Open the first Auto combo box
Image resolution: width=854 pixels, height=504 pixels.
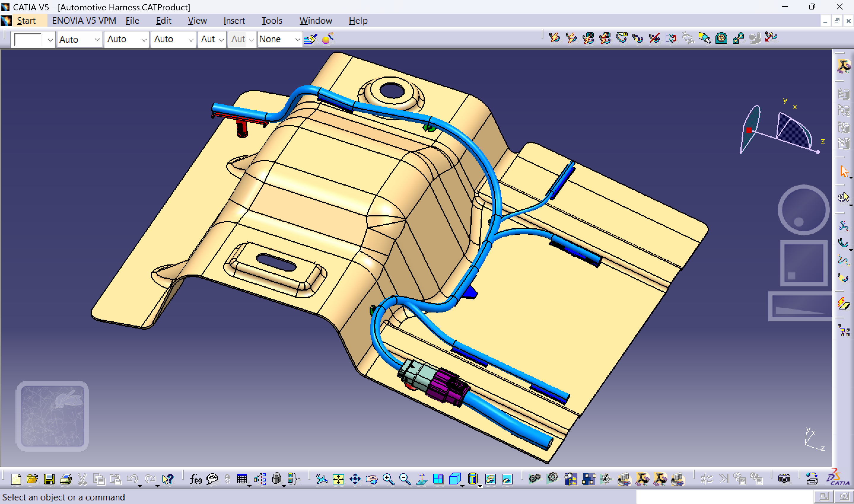[x=97, y=40]
